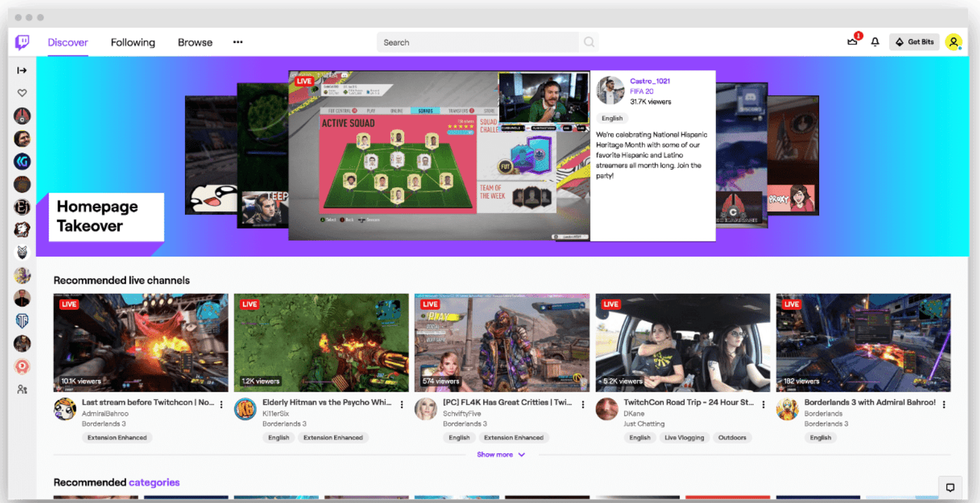The width and height of the screenshot is (980, 503).
Task: Click SchviftyFive channel avatar
Action: pos(426,409)
